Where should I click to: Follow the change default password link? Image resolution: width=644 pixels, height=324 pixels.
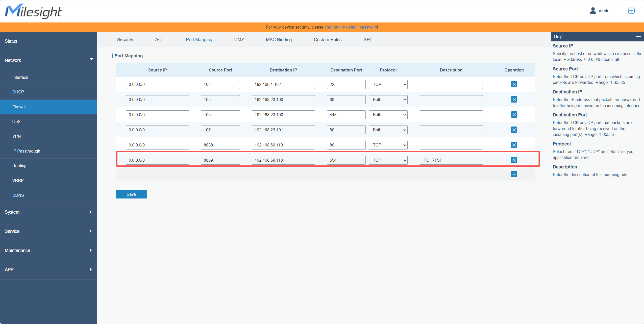coord(351,27)
